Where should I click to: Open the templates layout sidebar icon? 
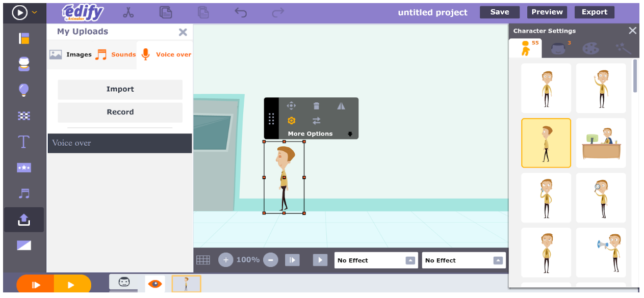(24, 38)
